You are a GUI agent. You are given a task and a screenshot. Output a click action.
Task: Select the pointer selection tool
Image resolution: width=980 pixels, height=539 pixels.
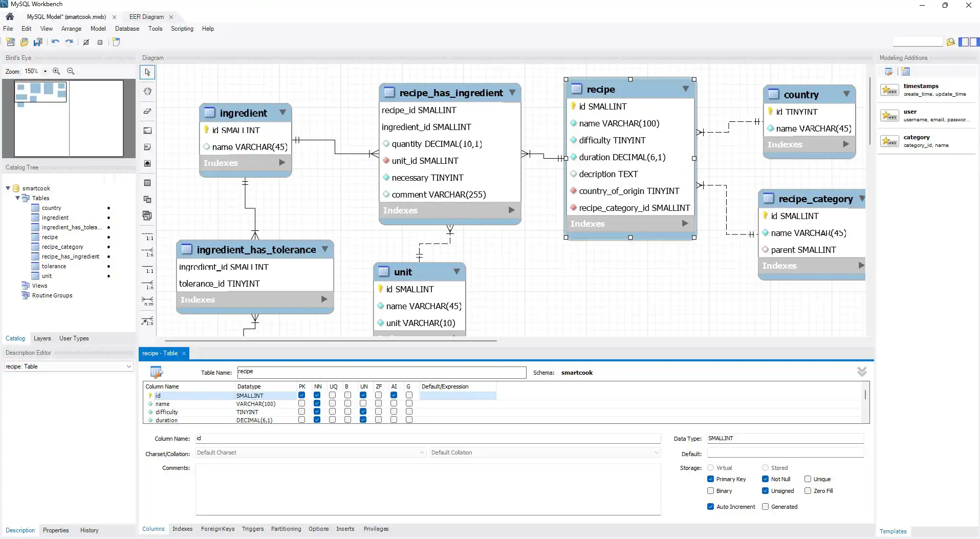click(x=147, y=72)
